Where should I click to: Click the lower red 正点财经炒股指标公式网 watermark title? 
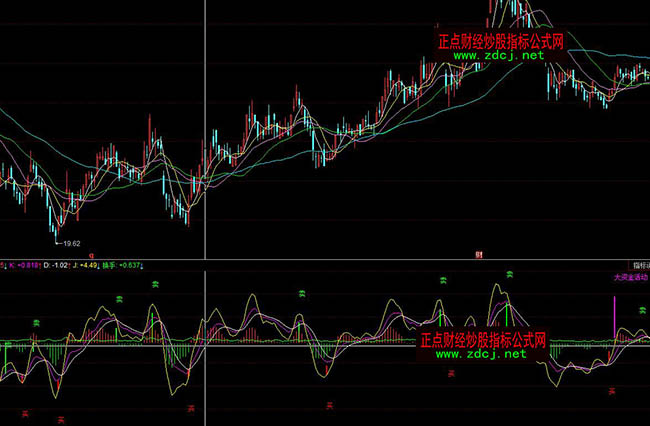[483, 340]
